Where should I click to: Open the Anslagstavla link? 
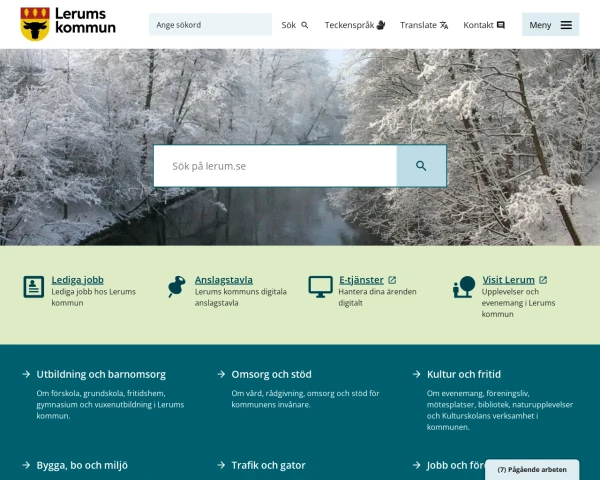click(x=223, y=280)
